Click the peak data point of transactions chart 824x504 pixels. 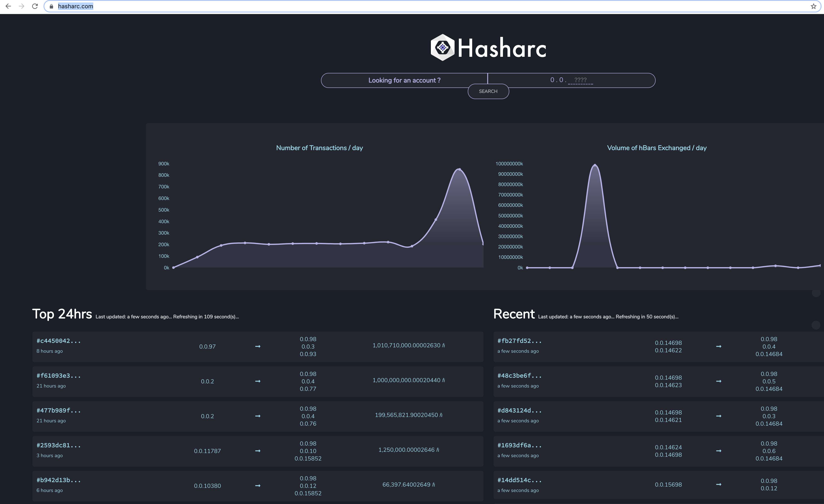tap(459, 170)
